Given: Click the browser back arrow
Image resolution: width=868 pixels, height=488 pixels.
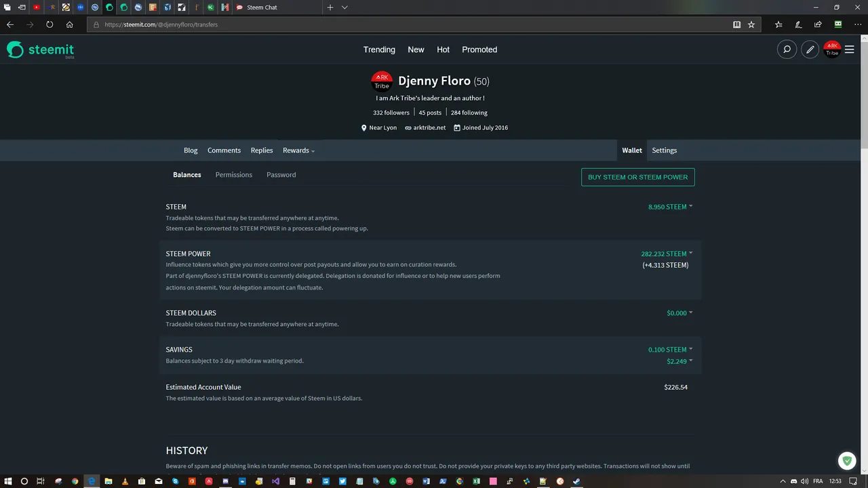Looking at the screenshot, I should point(10,24).
